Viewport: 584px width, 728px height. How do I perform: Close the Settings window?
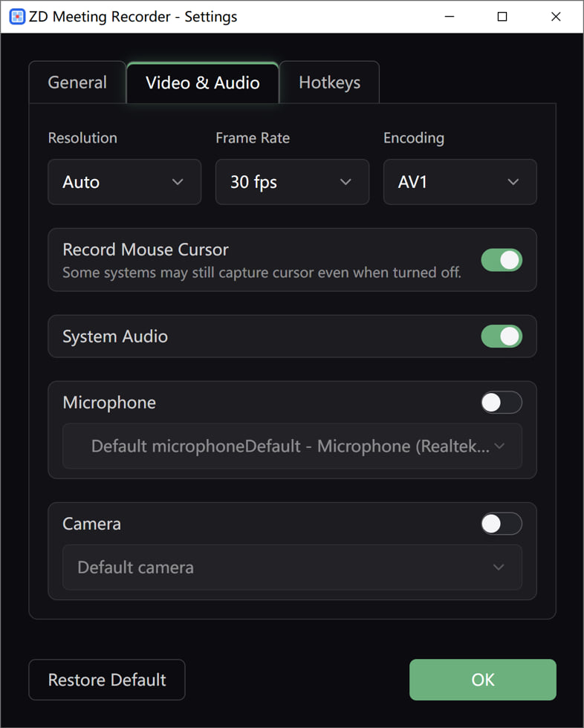click(556, 16)
